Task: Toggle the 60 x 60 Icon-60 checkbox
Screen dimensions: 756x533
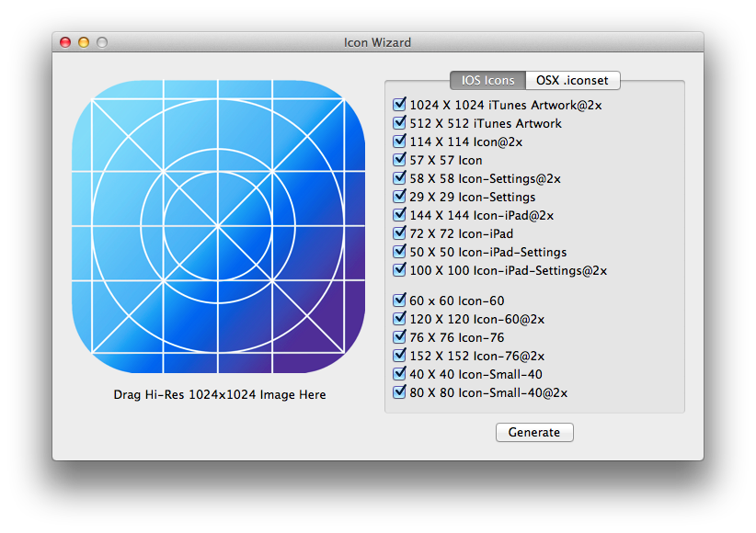Action: (399, 301)
